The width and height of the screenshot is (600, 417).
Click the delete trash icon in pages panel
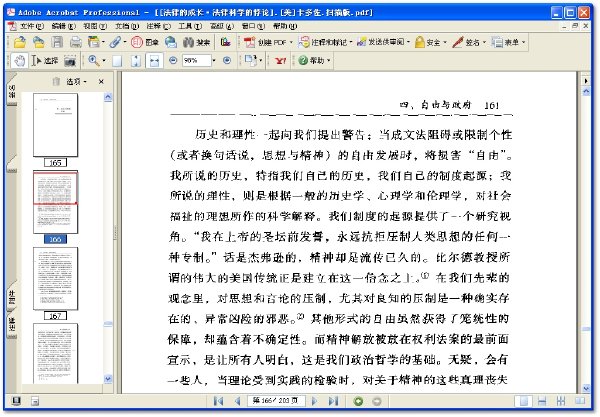(x=56, y=81)
